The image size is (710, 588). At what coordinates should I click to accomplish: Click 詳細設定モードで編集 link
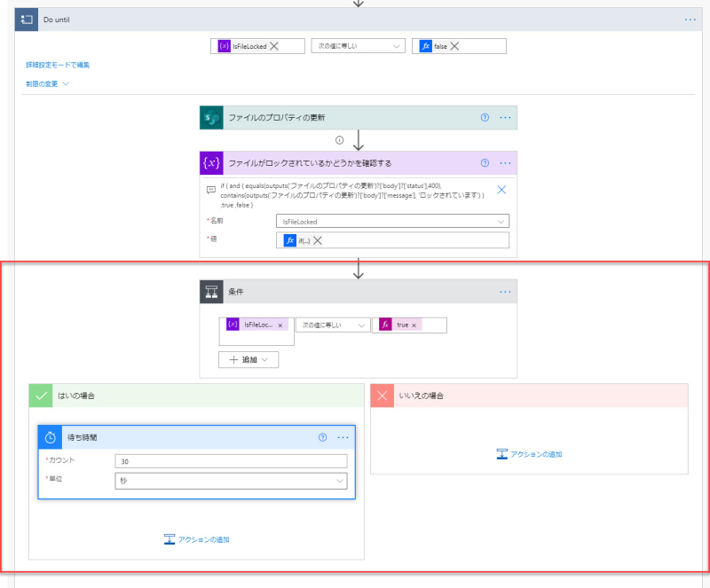58,65
